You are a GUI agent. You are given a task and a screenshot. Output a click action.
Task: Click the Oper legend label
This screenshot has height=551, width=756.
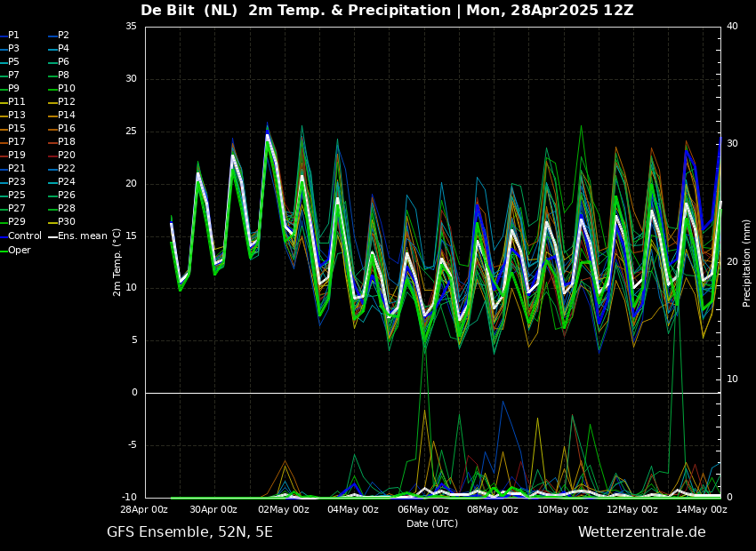pyautogui.click(x=19, y=250)
